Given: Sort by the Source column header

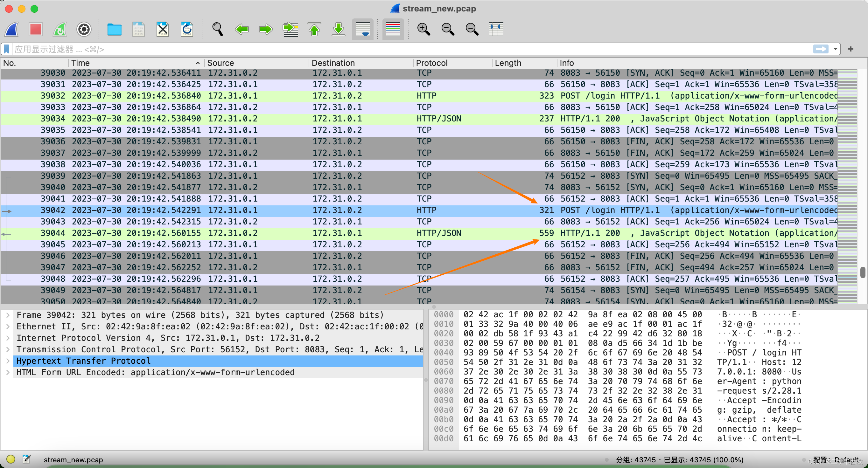Looking at the screenshot, I should point(221,63).
